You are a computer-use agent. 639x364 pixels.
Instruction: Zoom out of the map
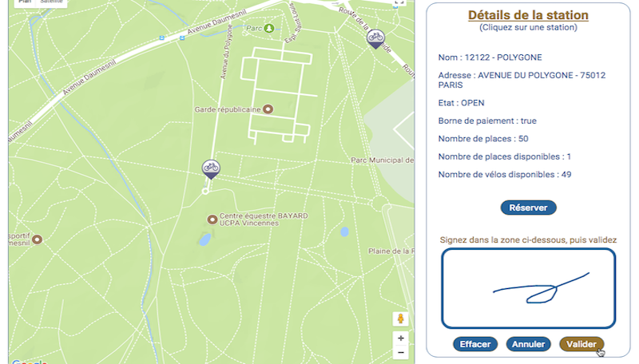pyautogui.click(x=400, y=352)
